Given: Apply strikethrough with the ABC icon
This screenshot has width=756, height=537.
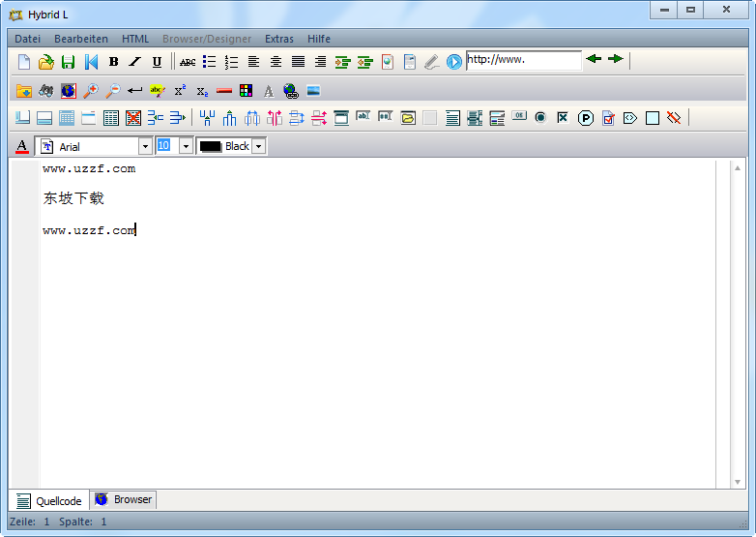Looking at the screenshot, I should point(188,62).
